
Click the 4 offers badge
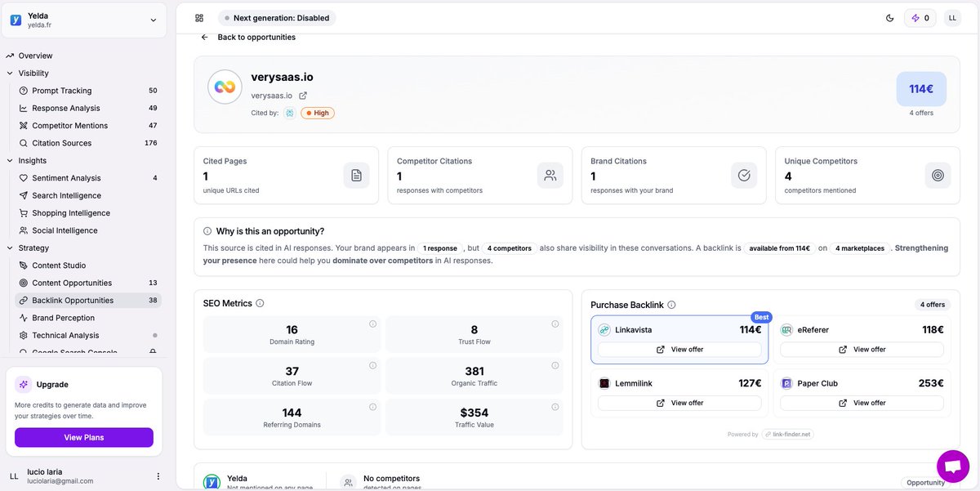(932, 305)
